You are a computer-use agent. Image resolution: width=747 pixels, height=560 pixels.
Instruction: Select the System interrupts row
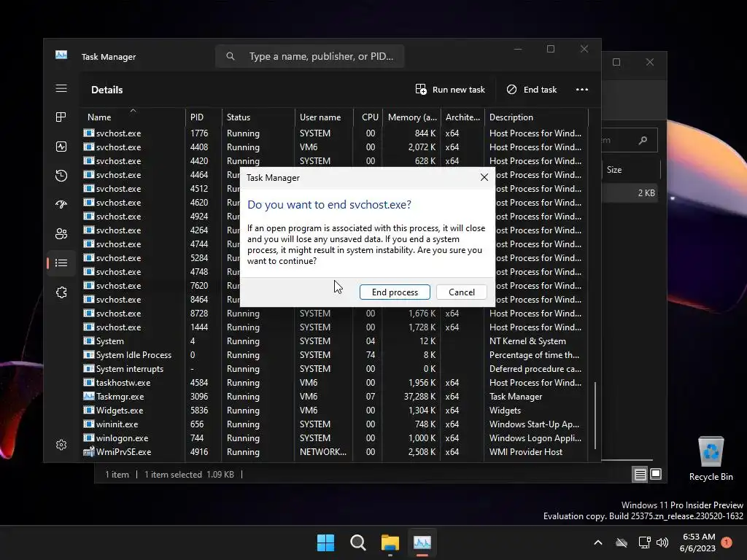[335, 368]
